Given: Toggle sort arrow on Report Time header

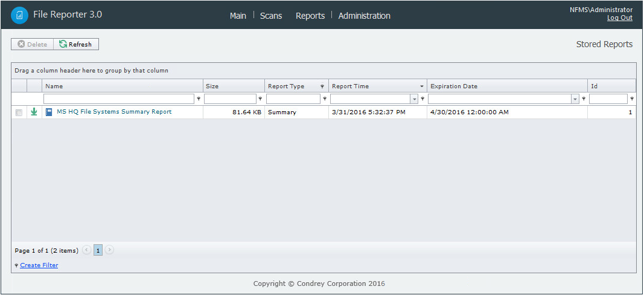Looking at the screenshot, I should 422,86.
